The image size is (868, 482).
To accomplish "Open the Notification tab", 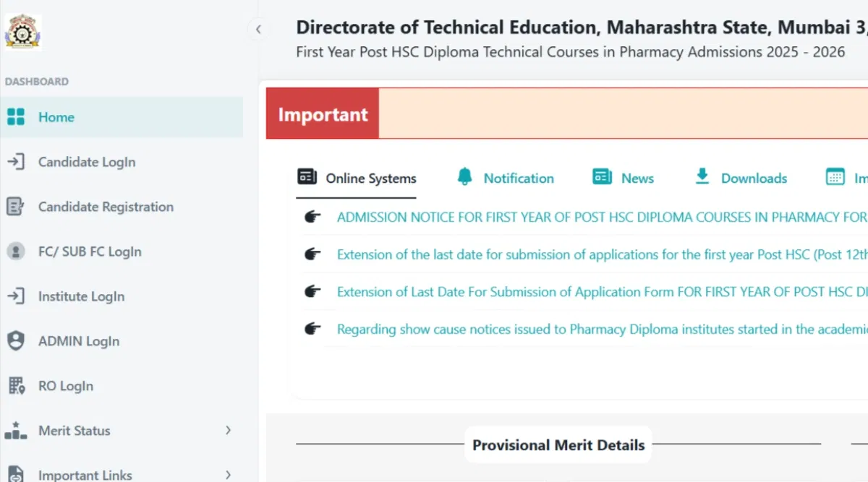I will point(518,178).
